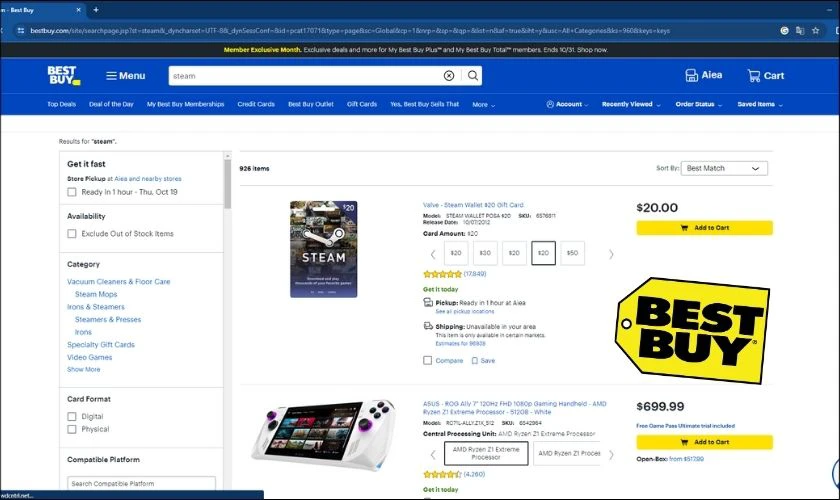Image resolution: width=840 pixels, height=500 pixels.
Task: Click previous arrow for processor options
Action: (x=433, y=455)
